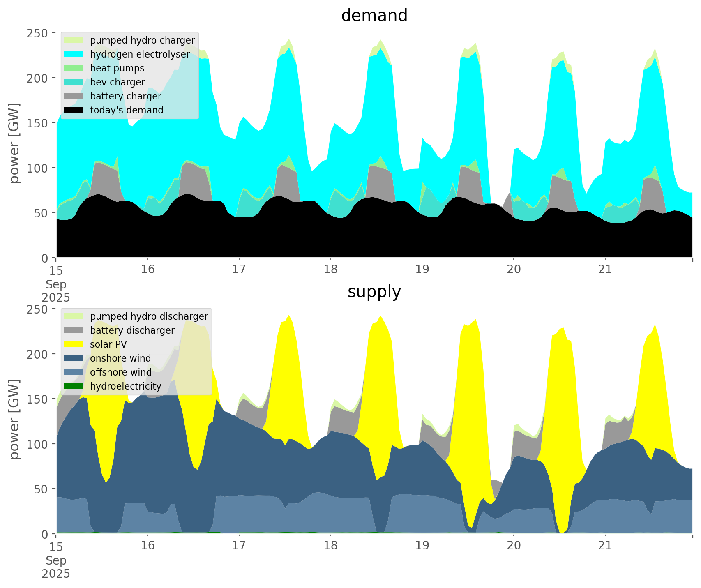Viewport: 701px width, 588px height.
Task: Click the gray battery charger legend swatch
Action: [x=74, y=96]
